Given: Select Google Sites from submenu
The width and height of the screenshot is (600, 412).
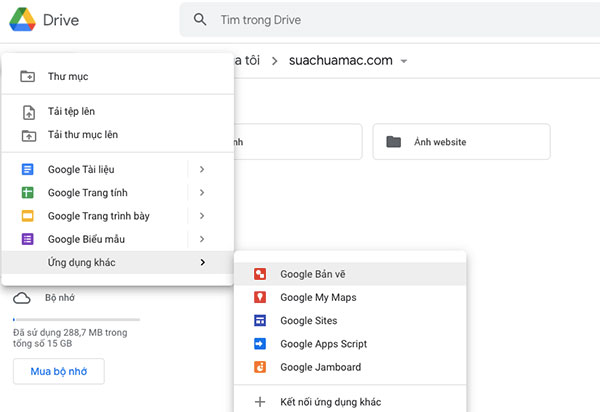Looking at the screenshot, I should tap(350, 321).
